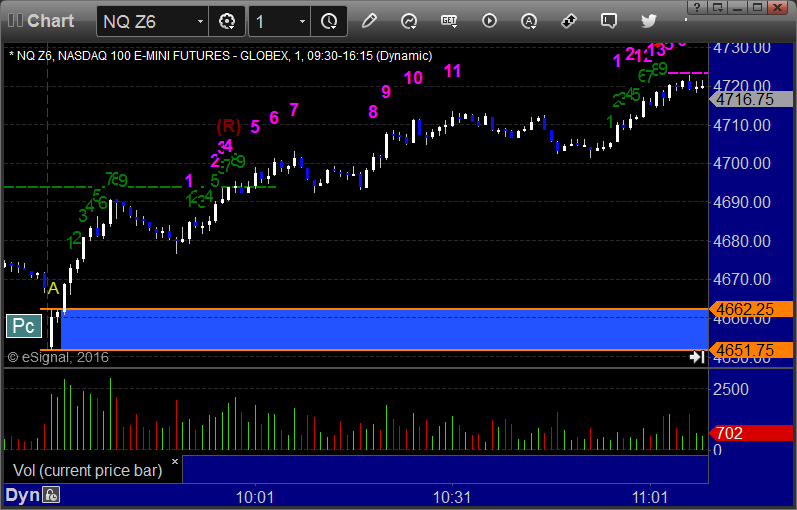Click the 10:31 time axis label
Viewport: 797px width, 510px height.
(452, 497)
